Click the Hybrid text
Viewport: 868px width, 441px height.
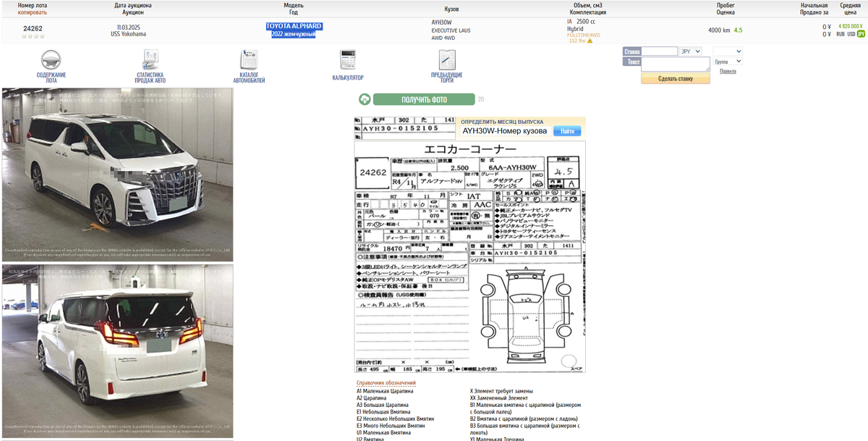[576, 29]
